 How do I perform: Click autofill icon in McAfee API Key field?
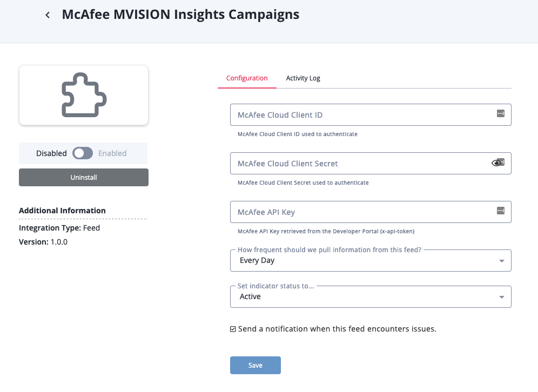tap(501, 211)
